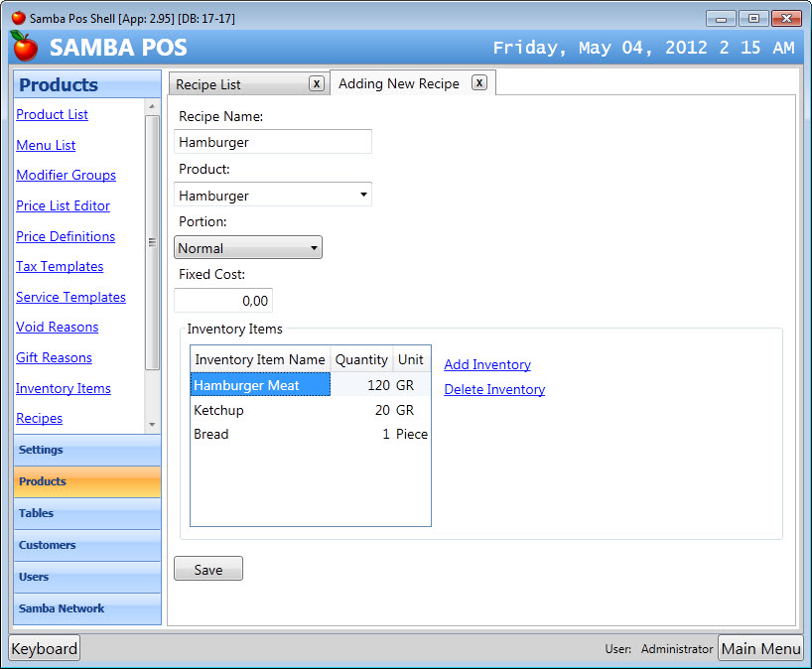The image size is (812, 669).
Task: Click the 120 quantity cell
Action: [x=362, y=385]
